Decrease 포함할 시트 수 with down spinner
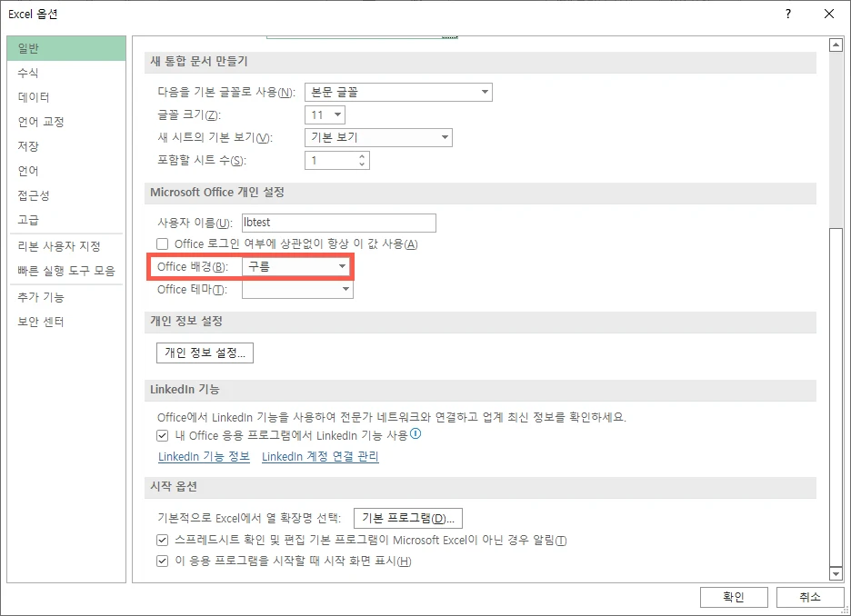The height and width of the screenshot is (616, 851). click(362, 164)
